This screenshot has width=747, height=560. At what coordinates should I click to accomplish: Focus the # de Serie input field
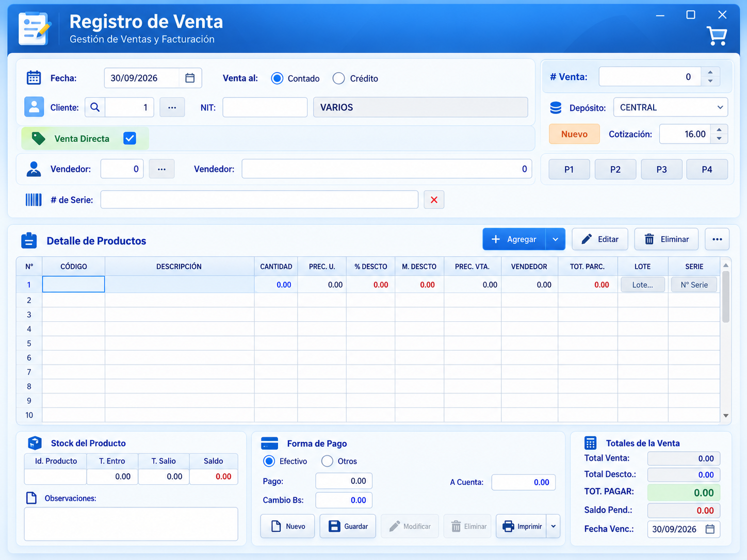coord(259,200)
